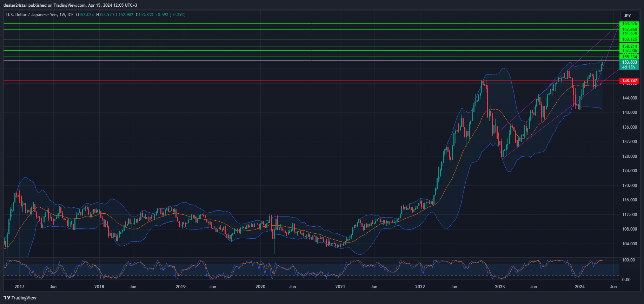The height and width of the screenshot is (304, 644).
Task: Click the low value L152.982
Action: pos(125,15)
